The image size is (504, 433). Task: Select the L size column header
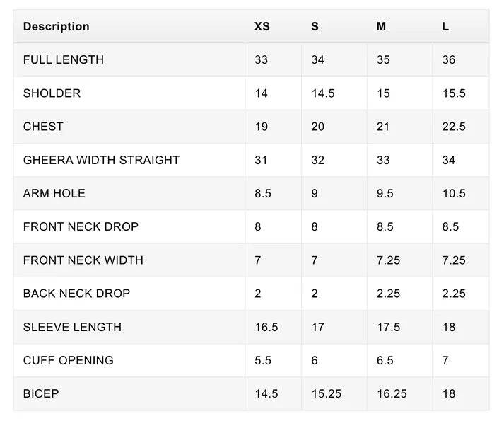tap(445, 26)
